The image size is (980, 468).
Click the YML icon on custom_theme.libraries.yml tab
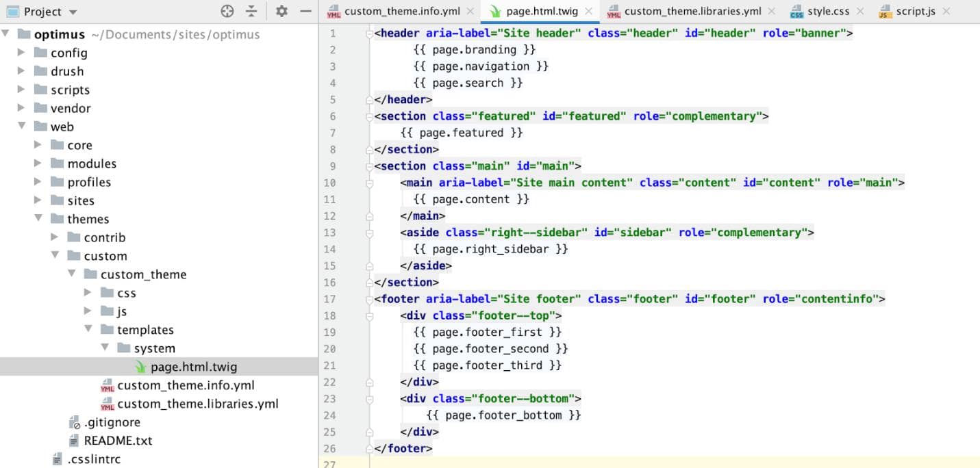tap(614, 11)
